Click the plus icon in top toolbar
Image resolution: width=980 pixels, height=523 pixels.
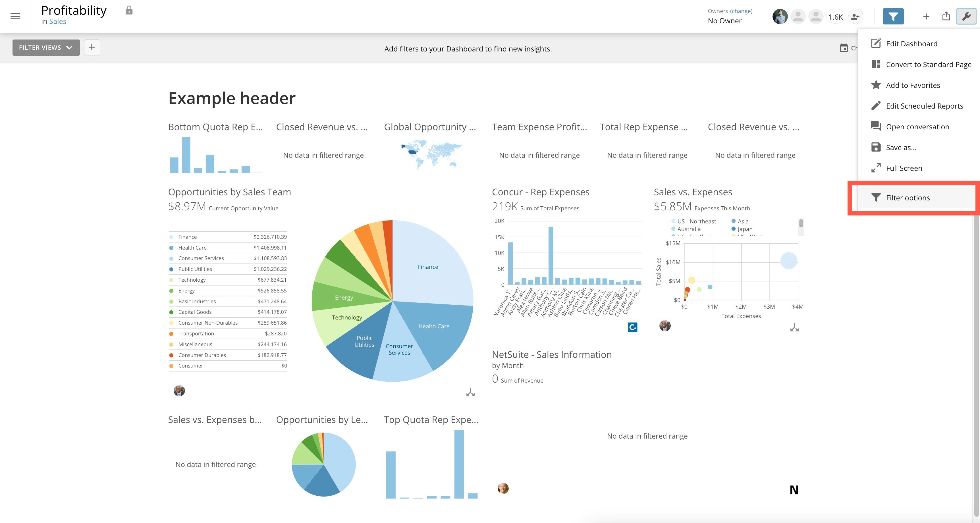coord(926,16)
